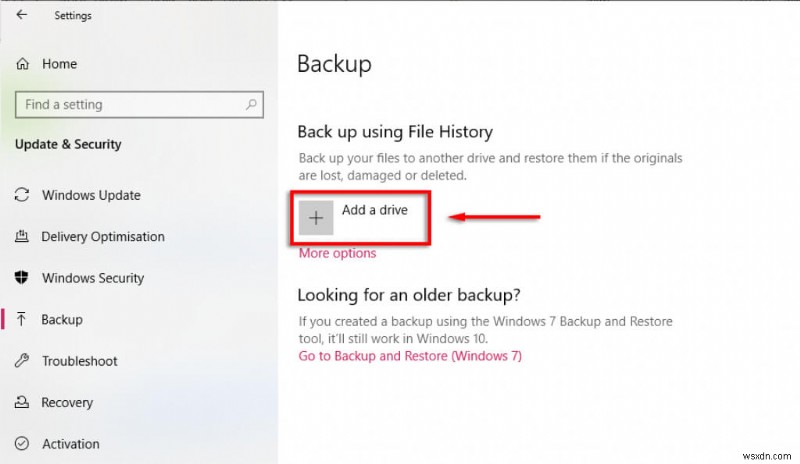
Task: Click the Troubleshoot wrench icon
Action: [x=22, y=361]
